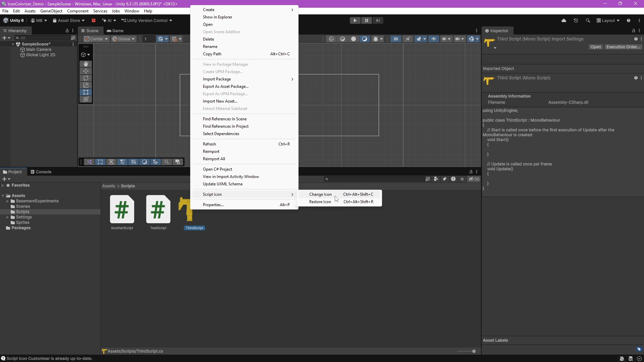
Task: Select the Move tool
Action: coord(86,71)
